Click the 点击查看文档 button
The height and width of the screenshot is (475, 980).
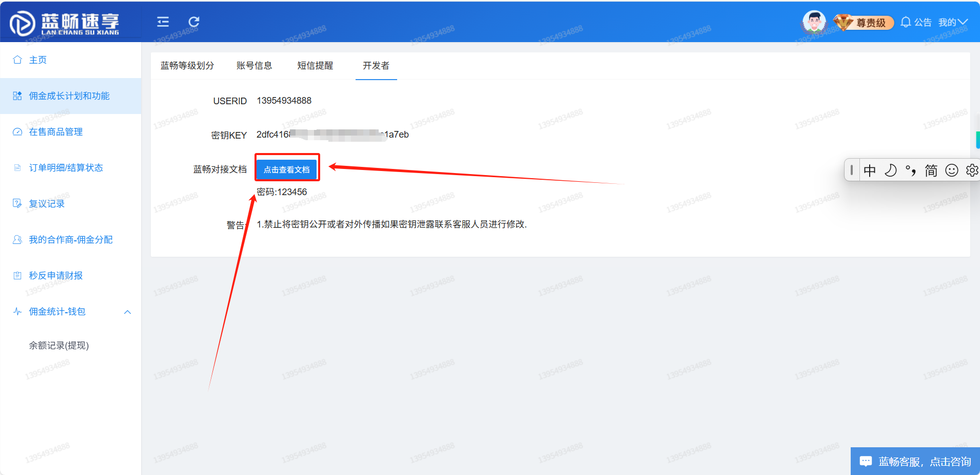pyautogui.click(x=287, y=169)
